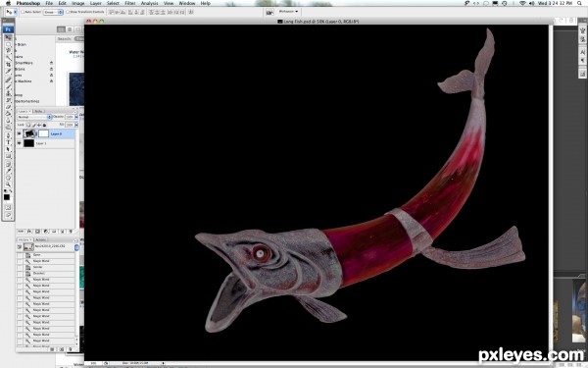Image resolution: width=588 pixels, height=368 pixels.
Task: Select the Path Selection tool
Action: tap(8, 149)
